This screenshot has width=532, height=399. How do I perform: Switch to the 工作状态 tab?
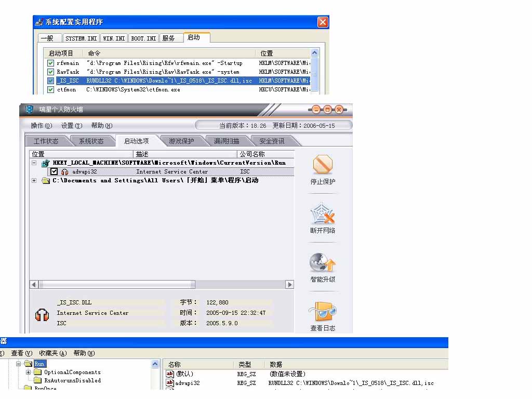pos(46,141)
